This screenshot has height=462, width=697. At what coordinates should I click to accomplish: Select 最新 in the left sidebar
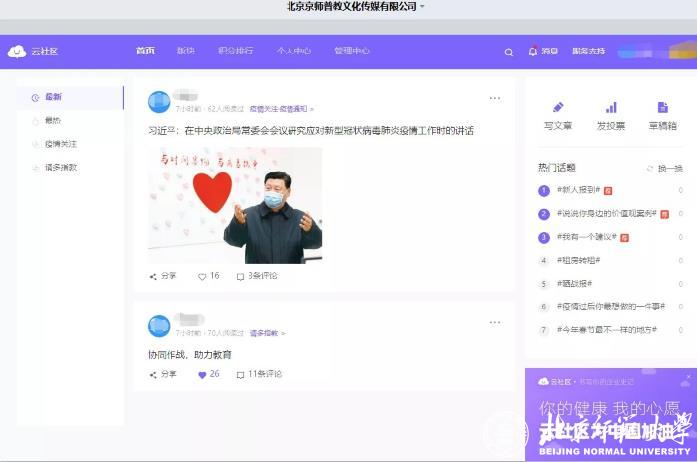53,97
